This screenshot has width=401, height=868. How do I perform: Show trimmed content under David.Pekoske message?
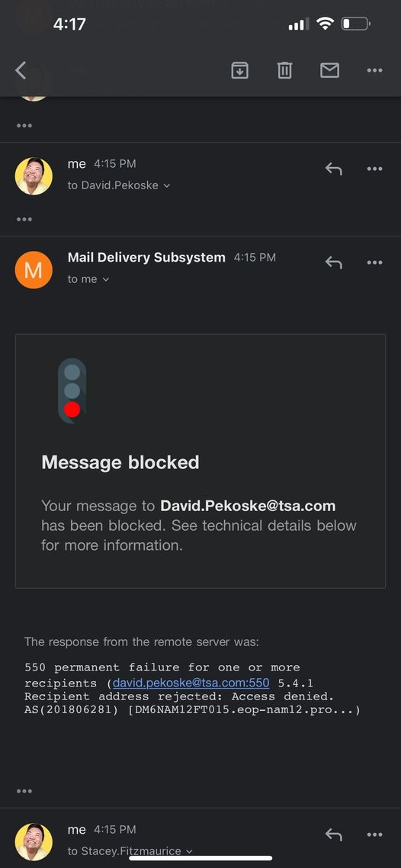[24, 219]
